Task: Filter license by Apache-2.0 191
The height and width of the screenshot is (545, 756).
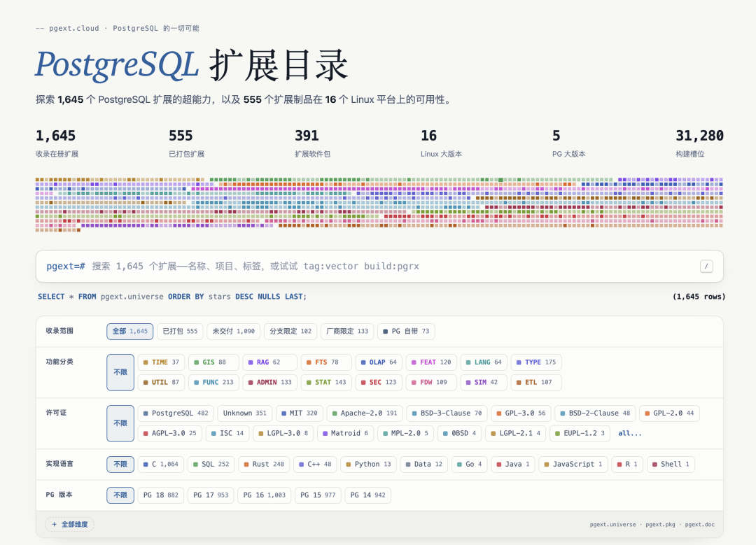Action: coord(365,413)
